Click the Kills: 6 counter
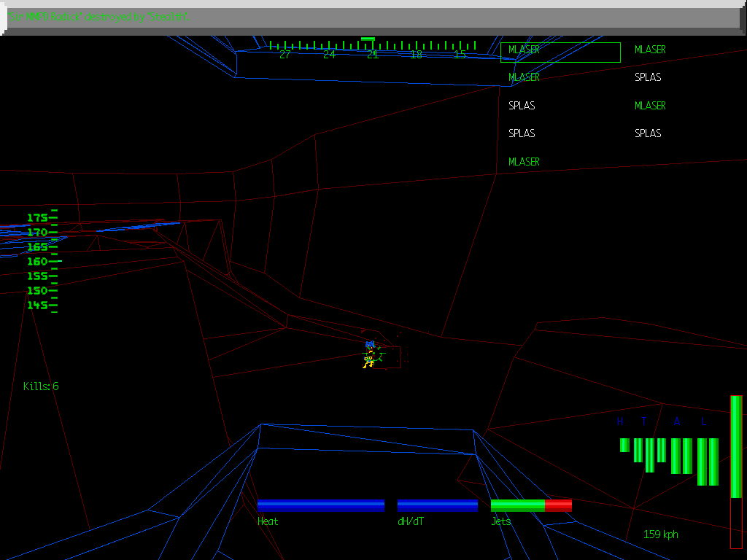The image size is (747, 560). tap(41, 386)
